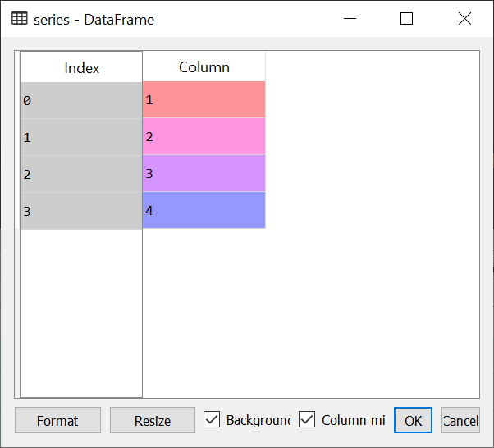Select the purple cell with value 3
Image resolution: width=494 pixels, height=448 pixels.
pos(204,173)
